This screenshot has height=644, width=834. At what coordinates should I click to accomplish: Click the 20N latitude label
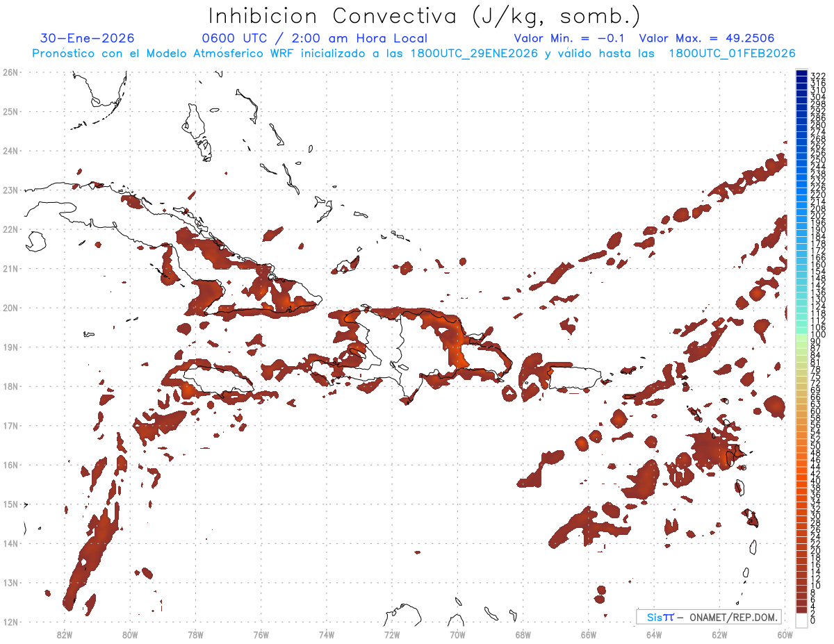pos(10,308)
